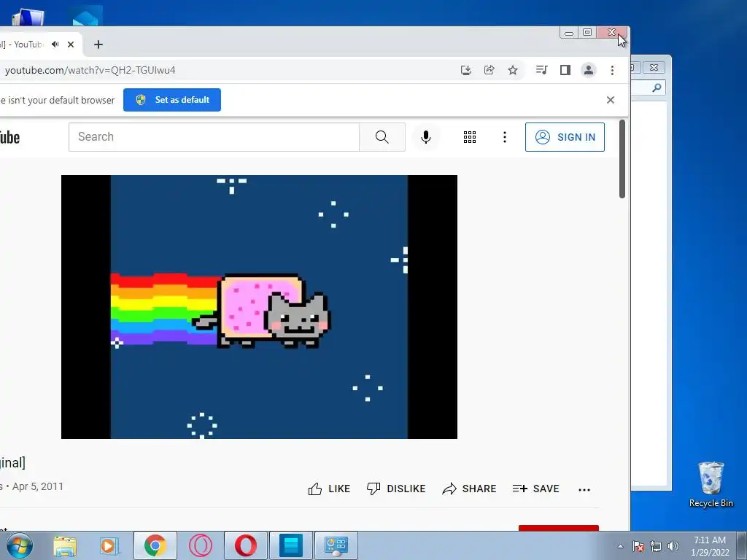Click SAVE to playlist button

536,489
